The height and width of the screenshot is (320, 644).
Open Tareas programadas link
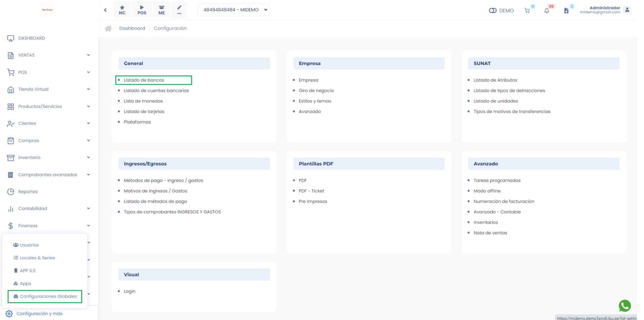[x=497, y=180]
